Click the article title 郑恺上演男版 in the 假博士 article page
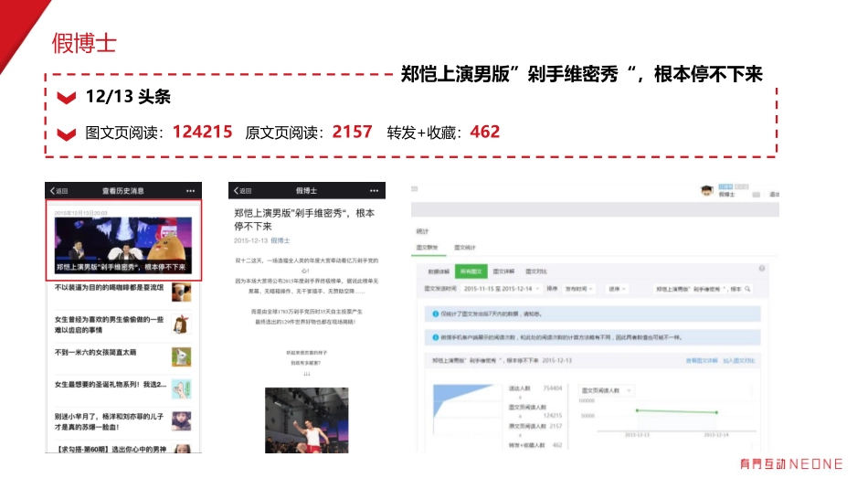The image size is (868, 489). click(x=304, y=219)
